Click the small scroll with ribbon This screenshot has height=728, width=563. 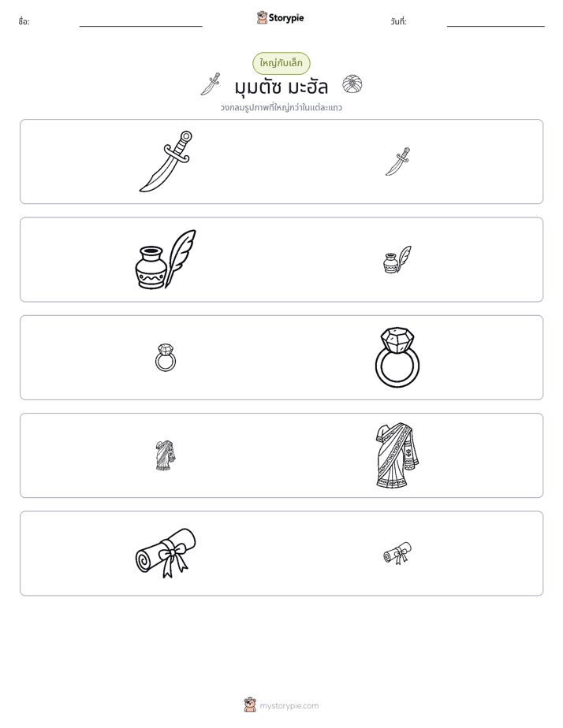[397, 553]
